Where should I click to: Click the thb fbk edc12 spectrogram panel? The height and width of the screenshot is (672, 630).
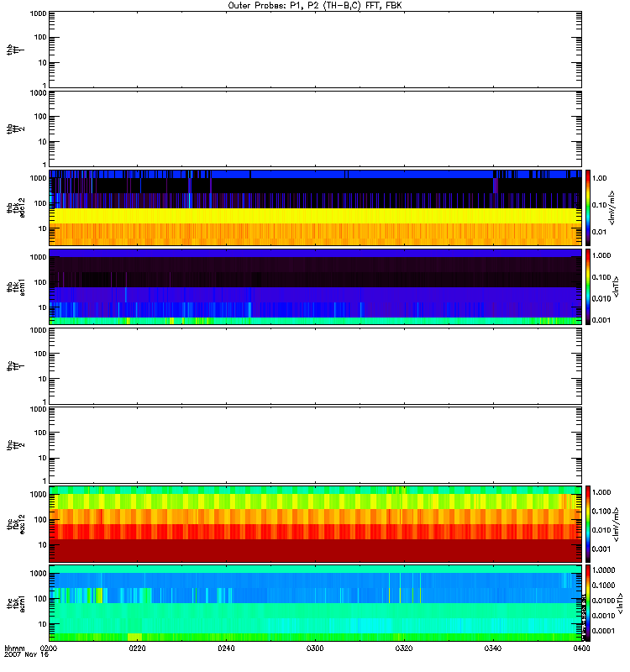click(316, 207)
